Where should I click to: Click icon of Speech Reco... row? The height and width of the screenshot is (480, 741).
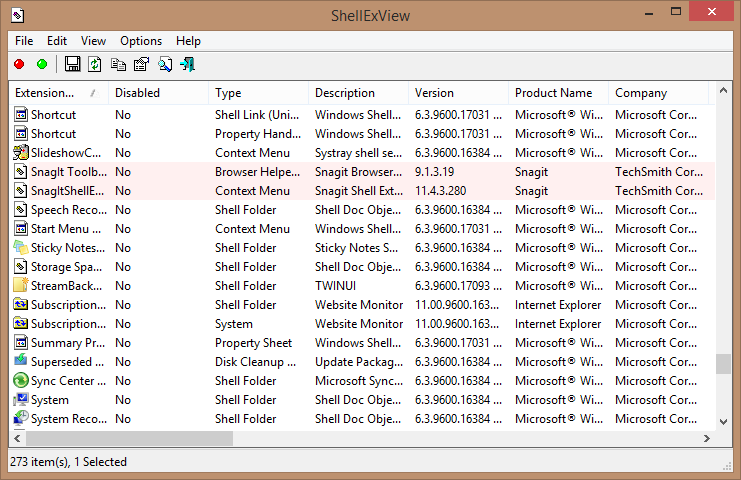pyautogui.click(x=21, y=210)
